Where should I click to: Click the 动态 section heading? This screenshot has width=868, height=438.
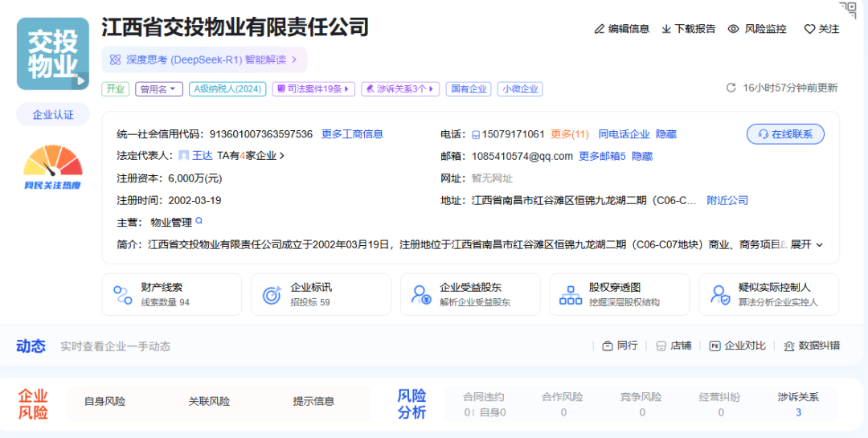pyautogui.click(x=31, y=346)
